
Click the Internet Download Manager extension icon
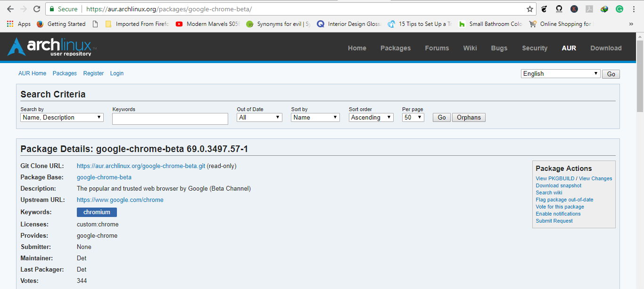point(604,9)
